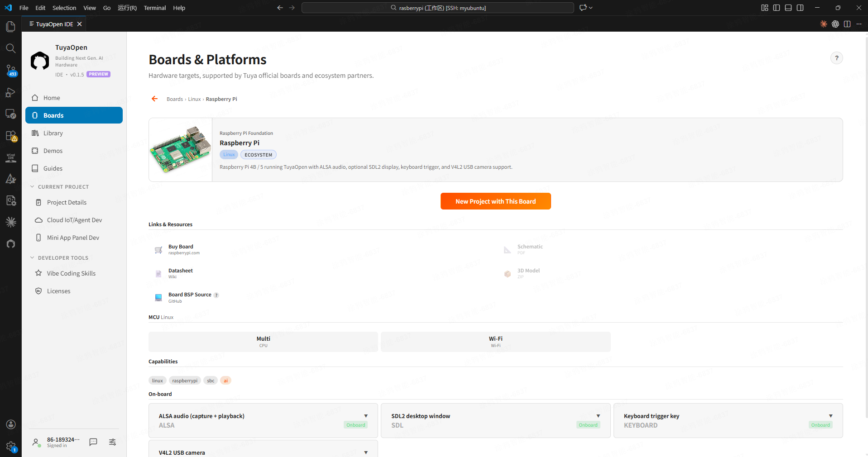Open Source Control with 493 badge
The width and height of the screenshot is (868, 457).
pos(10,70)
